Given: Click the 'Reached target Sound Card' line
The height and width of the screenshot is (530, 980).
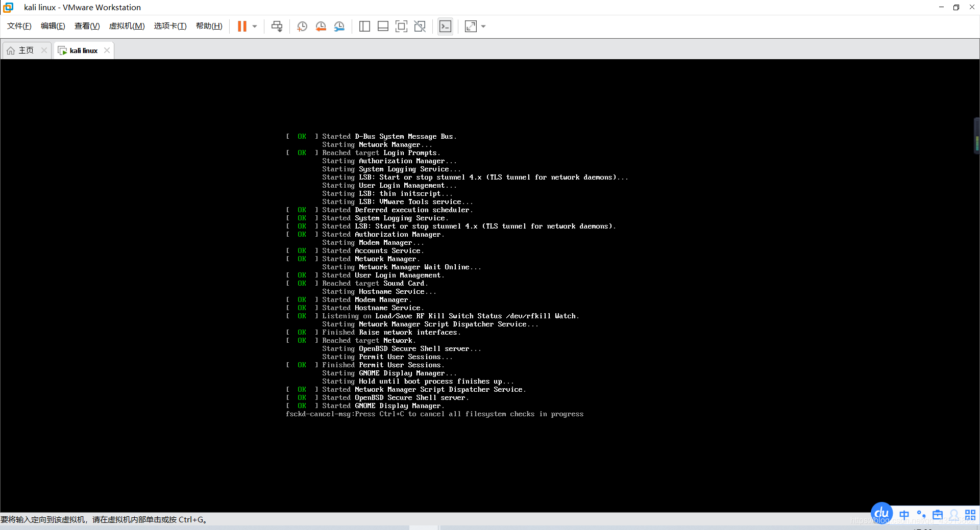Looking at the screenshot, I should point(357,284).
